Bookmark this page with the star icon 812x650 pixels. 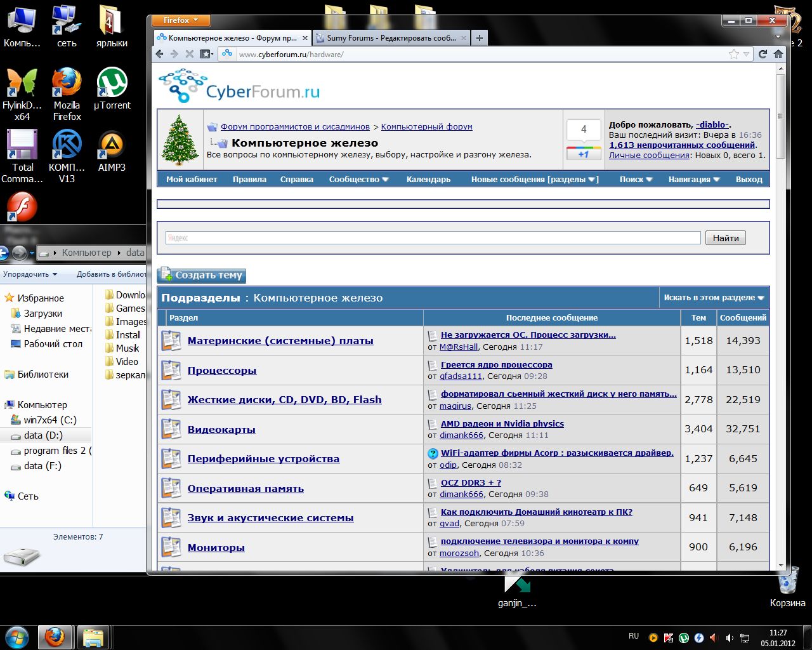(734, 54)
